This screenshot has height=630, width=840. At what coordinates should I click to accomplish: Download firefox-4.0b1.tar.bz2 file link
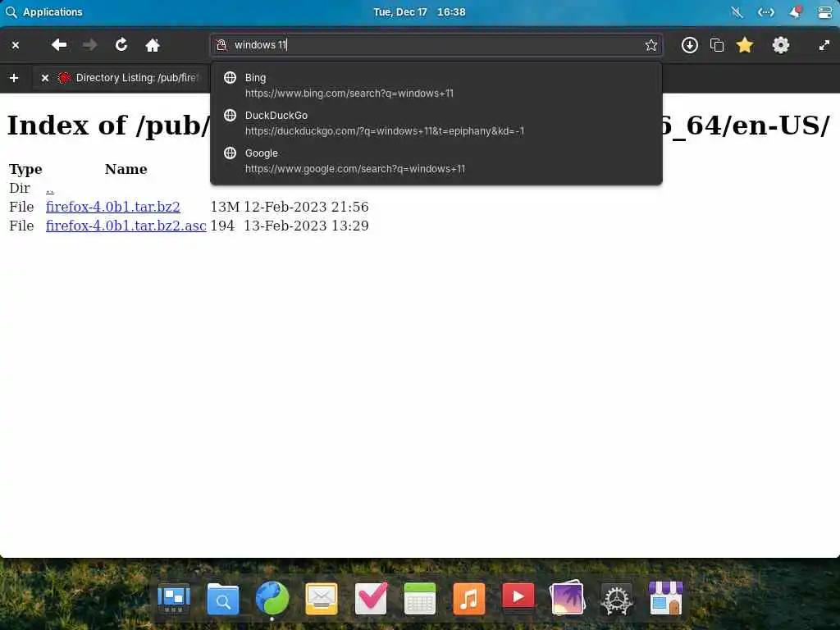(113, 207)
